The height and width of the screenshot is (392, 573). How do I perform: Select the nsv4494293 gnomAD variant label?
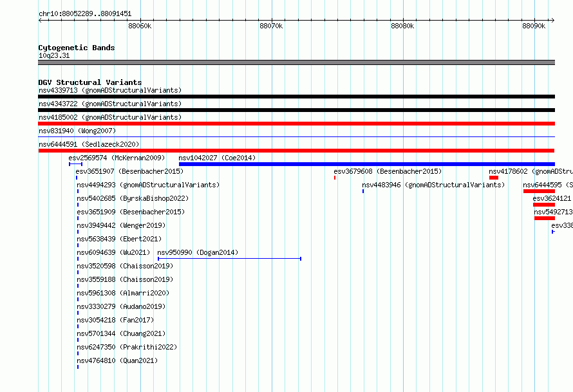coord(148,185)
